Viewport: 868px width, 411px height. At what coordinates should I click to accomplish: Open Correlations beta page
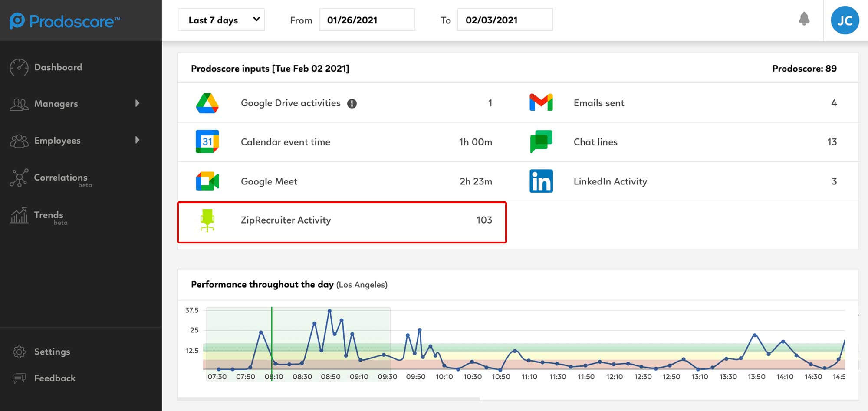point(61,178)
